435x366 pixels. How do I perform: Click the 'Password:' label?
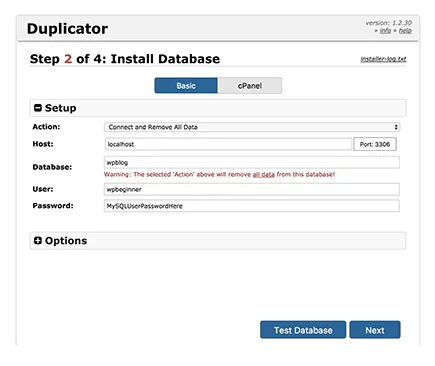tap(53, 206)
